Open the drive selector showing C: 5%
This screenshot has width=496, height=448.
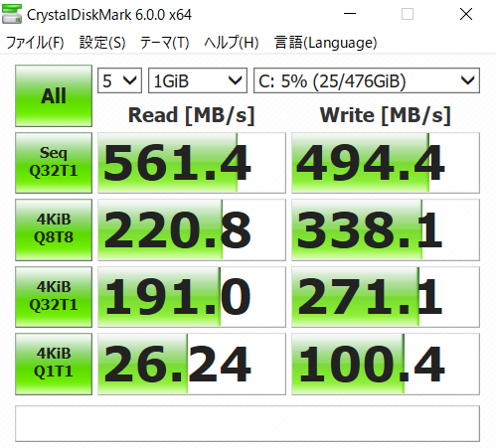pos(367,80)
